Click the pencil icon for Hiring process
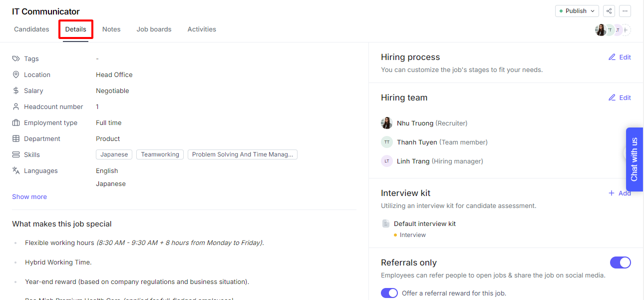The height and width of the screenshot is (300, 644). [612, 57]
